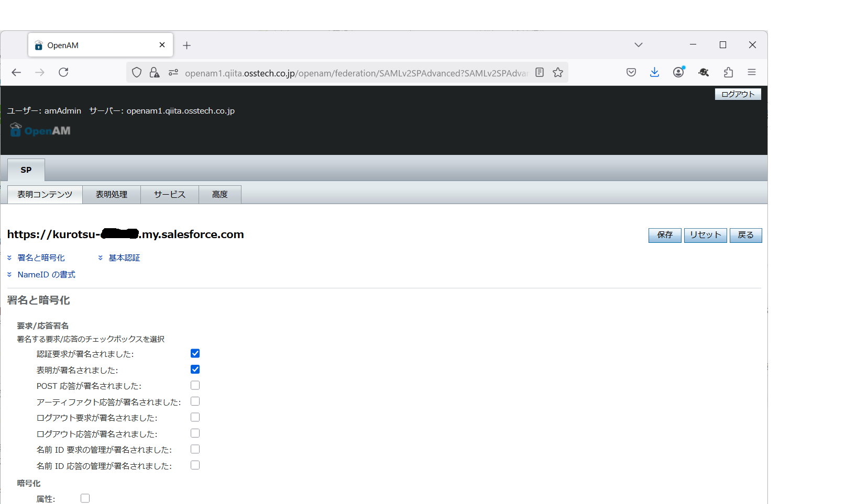Switch to the サービス tab
The image size is (846, 504).
tap(169, 194)
